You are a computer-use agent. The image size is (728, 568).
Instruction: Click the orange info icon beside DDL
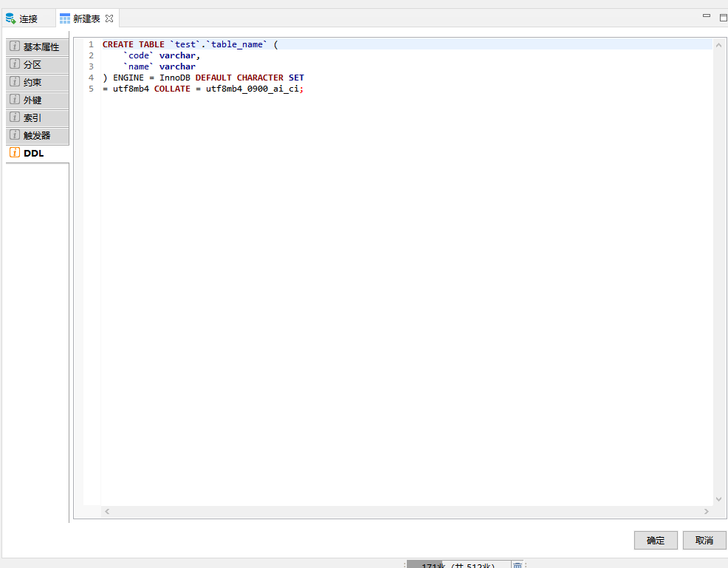15,153
